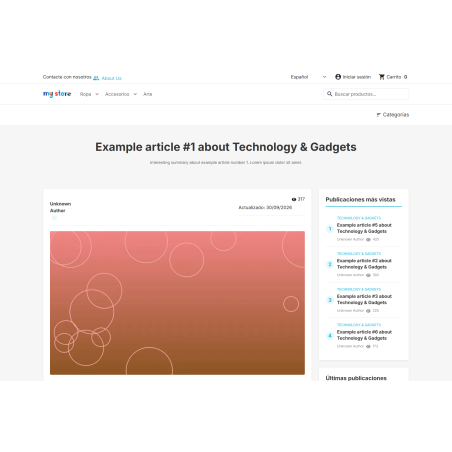Open the Carrito link
This screenshot has width=452, height=452.
click(394, 77)
